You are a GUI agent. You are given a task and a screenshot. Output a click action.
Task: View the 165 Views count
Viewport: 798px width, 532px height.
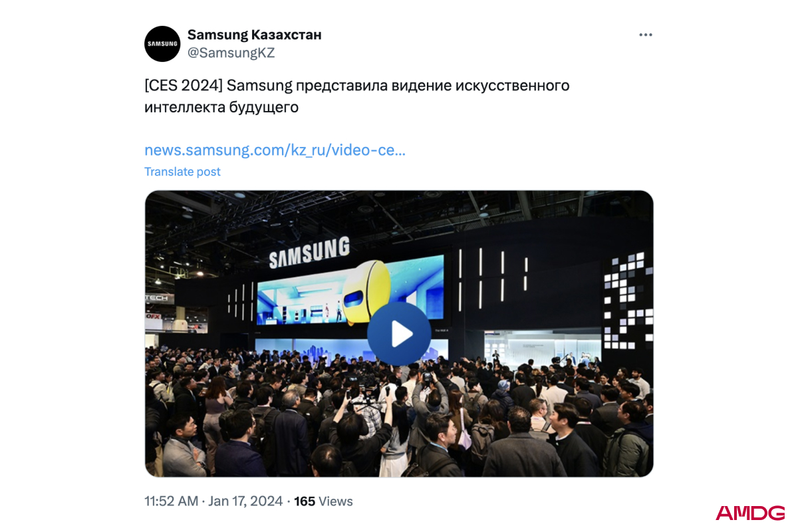(x=323, y=501)
